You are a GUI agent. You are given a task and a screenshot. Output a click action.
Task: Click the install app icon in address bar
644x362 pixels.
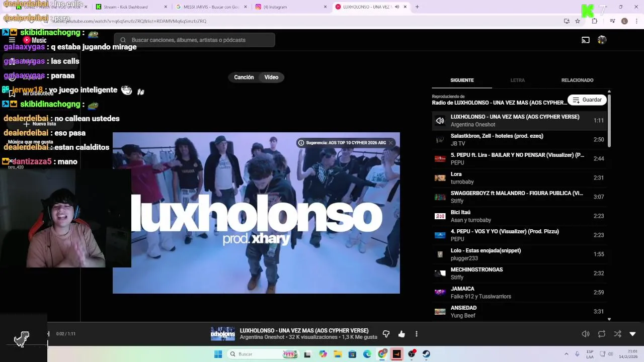[567, 21]
